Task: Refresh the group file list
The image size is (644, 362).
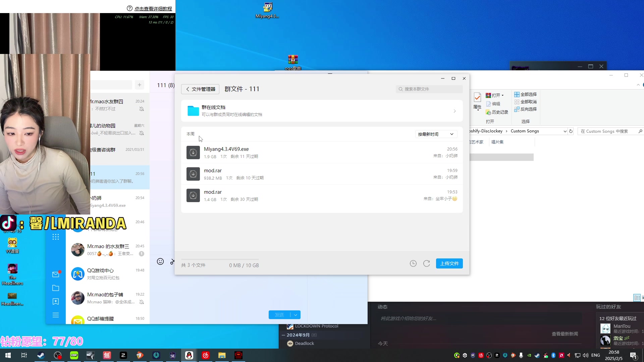Action: click(427, 263)
